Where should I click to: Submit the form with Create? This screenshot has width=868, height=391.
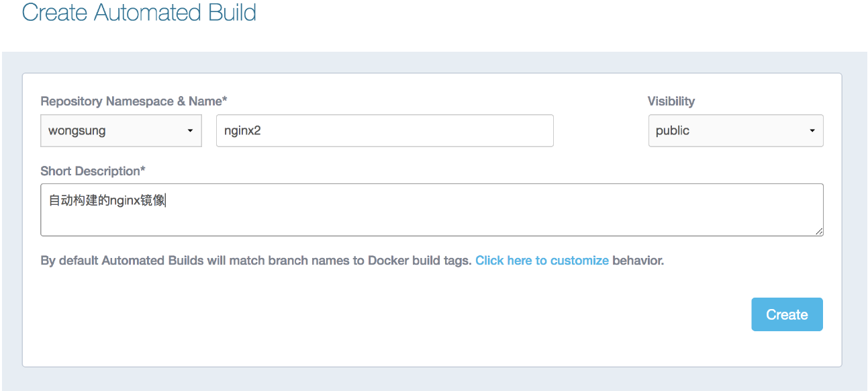(x=786, y=314)
